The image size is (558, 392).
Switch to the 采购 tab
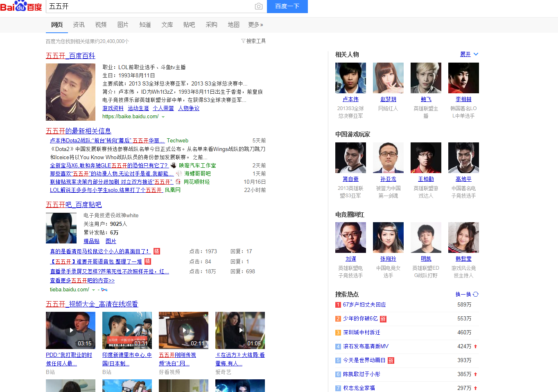point(211,25)
